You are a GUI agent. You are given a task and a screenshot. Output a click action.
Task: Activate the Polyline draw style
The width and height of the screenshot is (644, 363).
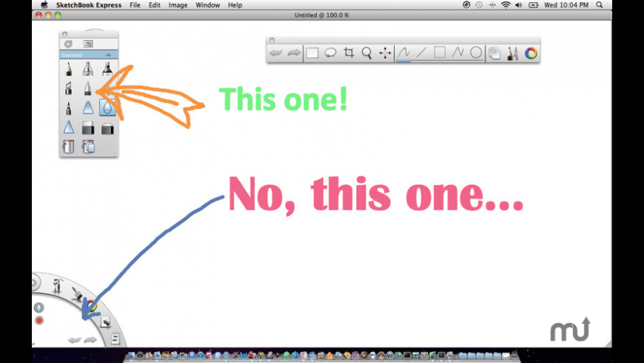click(x=457, y=53)
